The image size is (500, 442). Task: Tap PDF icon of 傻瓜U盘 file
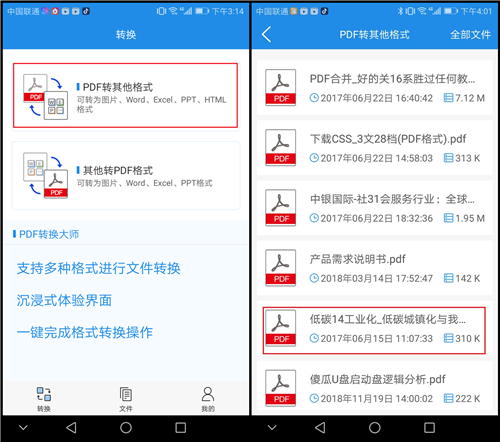280,388
